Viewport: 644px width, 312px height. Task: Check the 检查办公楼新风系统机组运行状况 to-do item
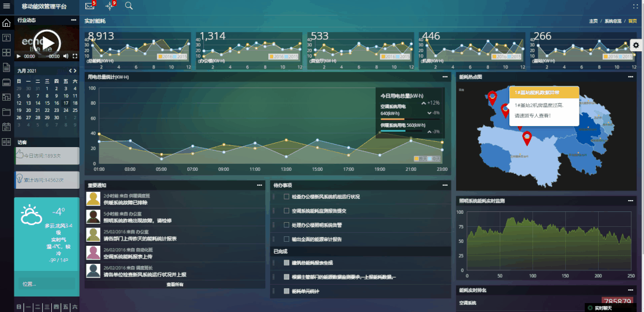287,196
